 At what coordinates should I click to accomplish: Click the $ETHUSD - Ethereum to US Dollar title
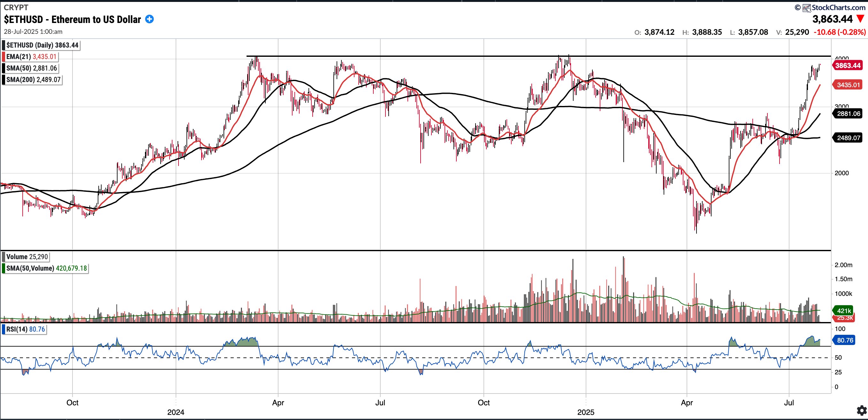tap(72, 19)
